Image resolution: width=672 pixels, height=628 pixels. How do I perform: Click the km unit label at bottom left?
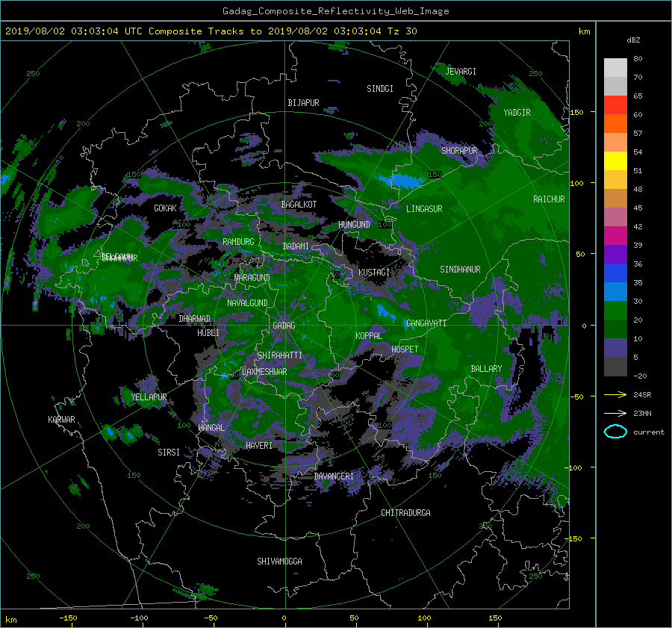tap(10, 620)
